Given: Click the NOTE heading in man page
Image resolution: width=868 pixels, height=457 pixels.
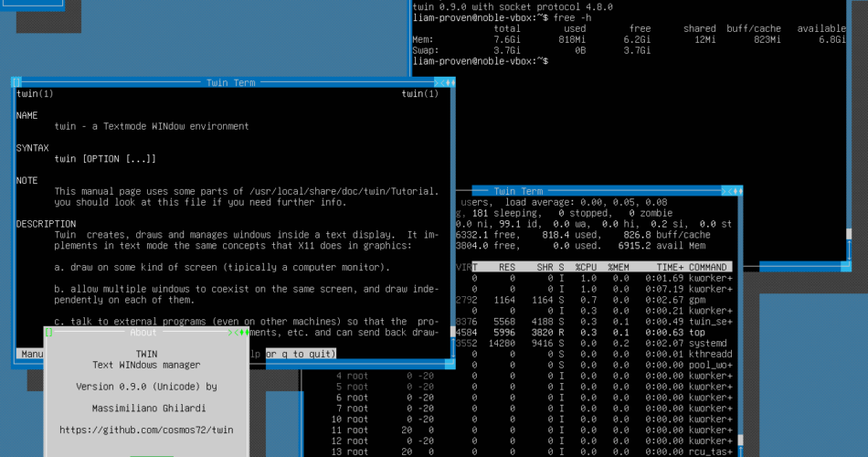Looking at the screenshot, I should (x=27, y=181).
